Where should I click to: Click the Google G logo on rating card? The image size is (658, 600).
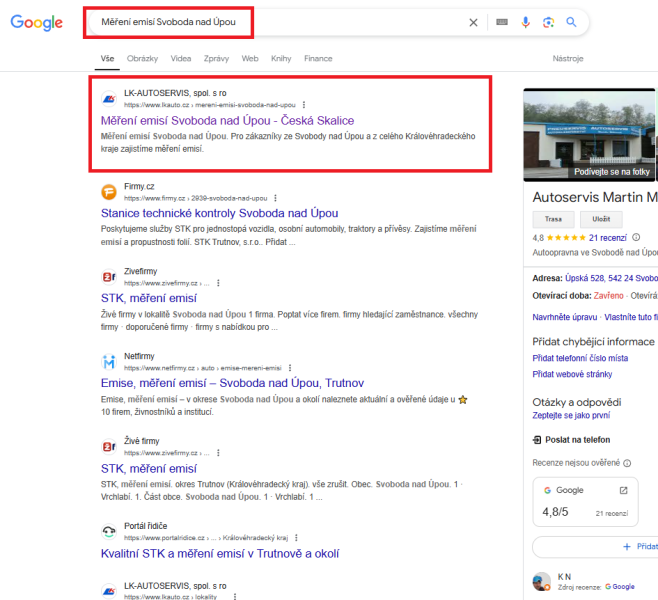(x=547, y=490)
